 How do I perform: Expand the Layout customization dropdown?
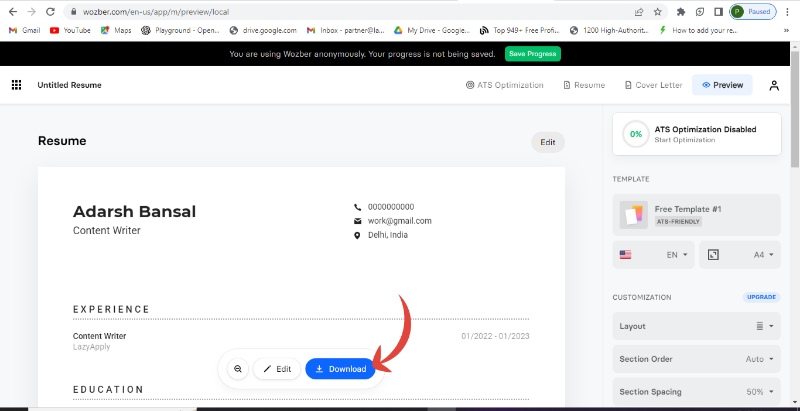[696, 326]
